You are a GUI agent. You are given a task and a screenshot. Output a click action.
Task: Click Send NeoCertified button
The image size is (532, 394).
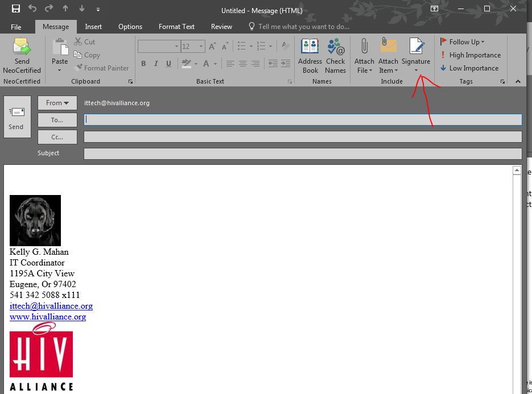point(22,56)
